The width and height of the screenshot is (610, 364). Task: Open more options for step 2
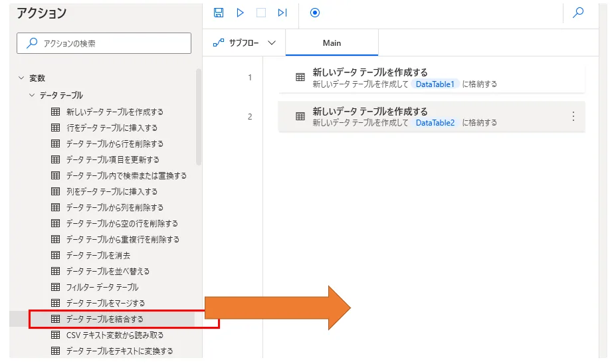coord(573,116)
